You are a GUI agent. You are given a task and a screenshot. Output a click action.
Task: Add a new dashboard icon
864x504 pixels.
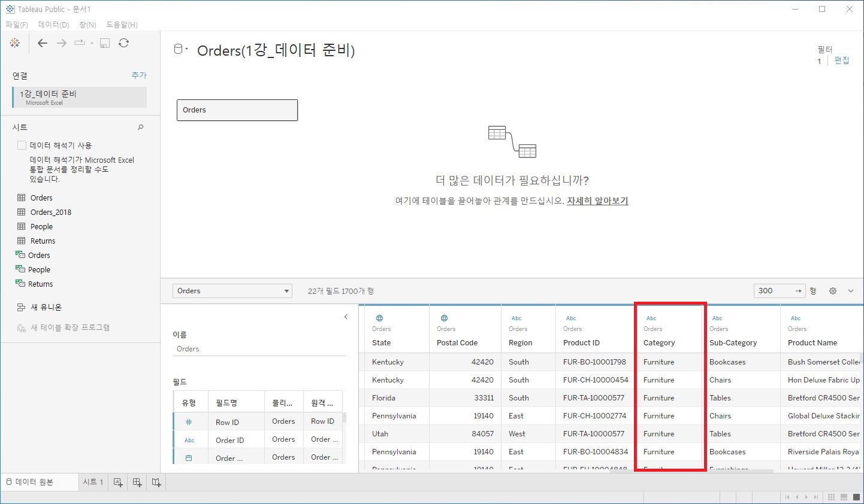137,482
